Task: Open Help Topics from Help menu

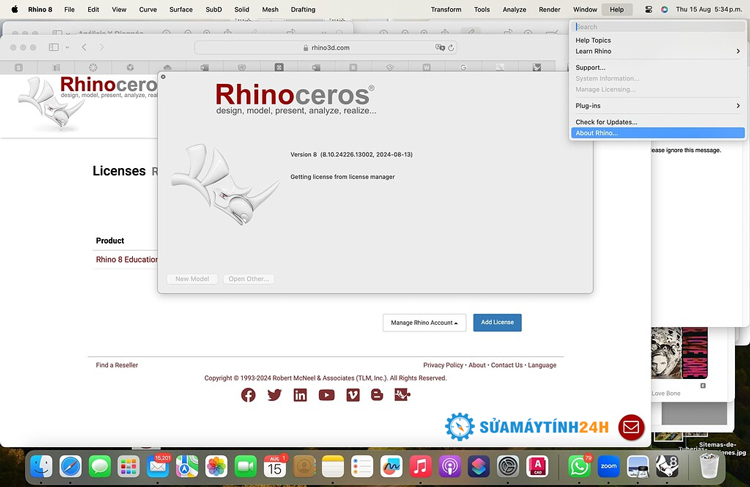Action: (x=658, y=40)
